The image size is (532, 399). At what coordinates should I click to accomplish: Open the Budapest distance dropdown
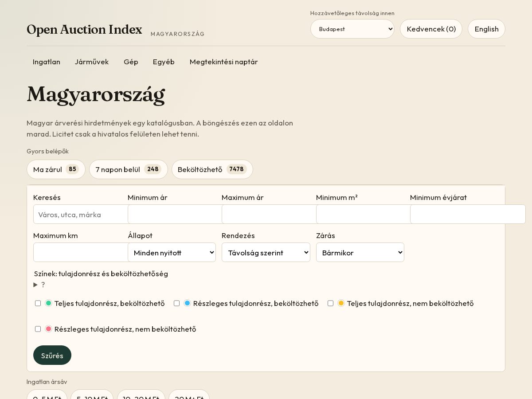[352, 29]
